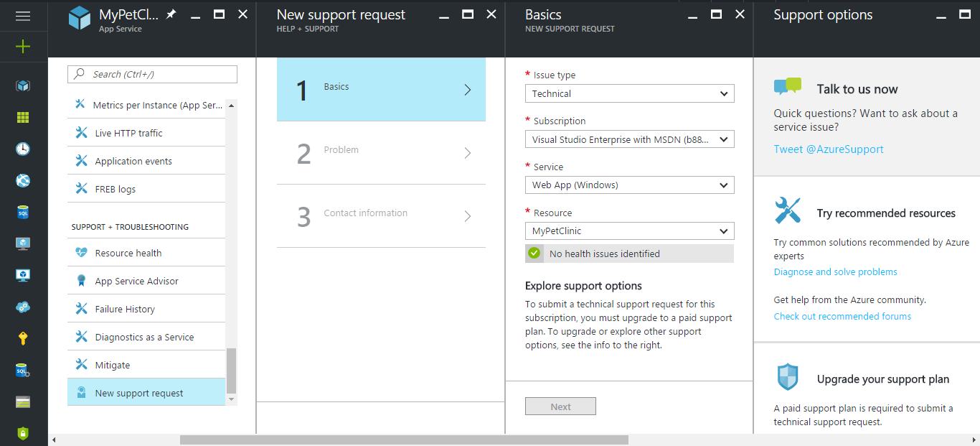This screenshot has height=446, width=980.
Task: Click the tools icon beside Mitigate
Action: tap(82, 365)
